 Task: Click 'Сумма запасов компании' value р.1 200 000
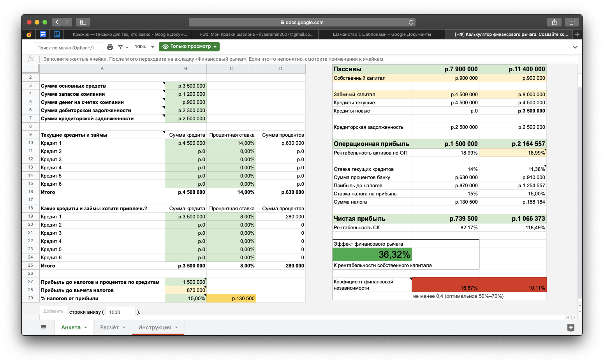coord(186,94)
